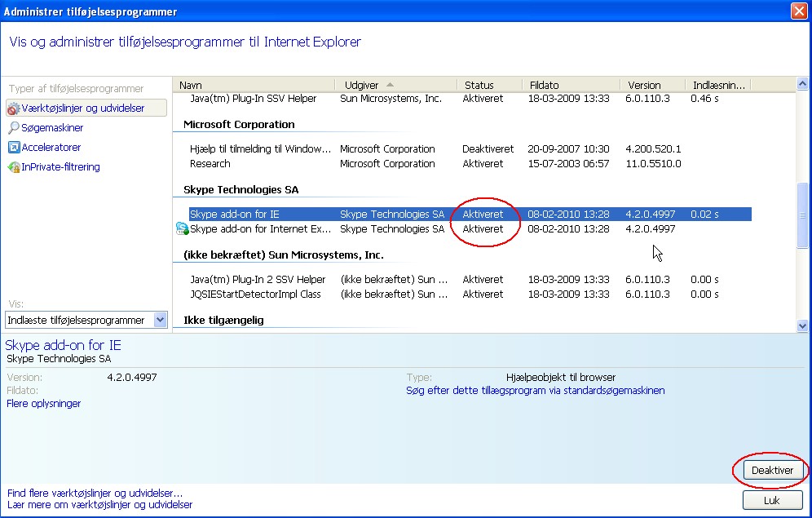Click the list scrollbar down arrow
The image size is (812, 518).
[x=802, y=325]
